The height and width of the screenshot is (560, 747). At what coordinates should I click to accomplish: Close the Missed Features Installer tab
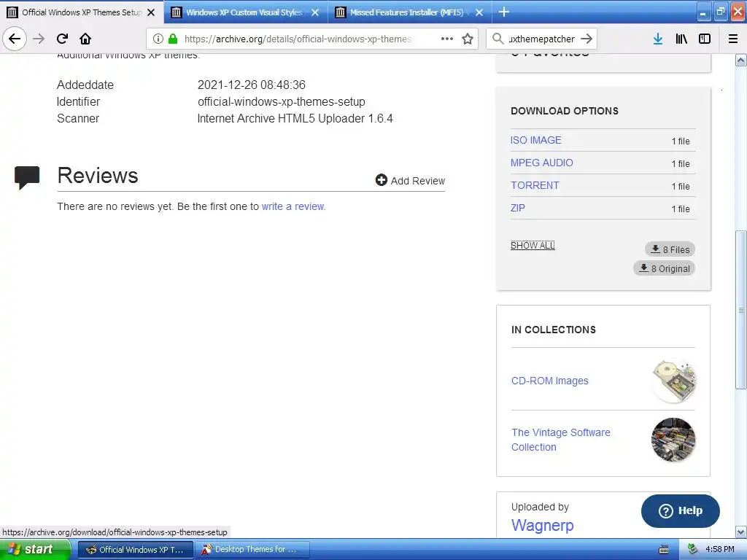click(479, 12)
